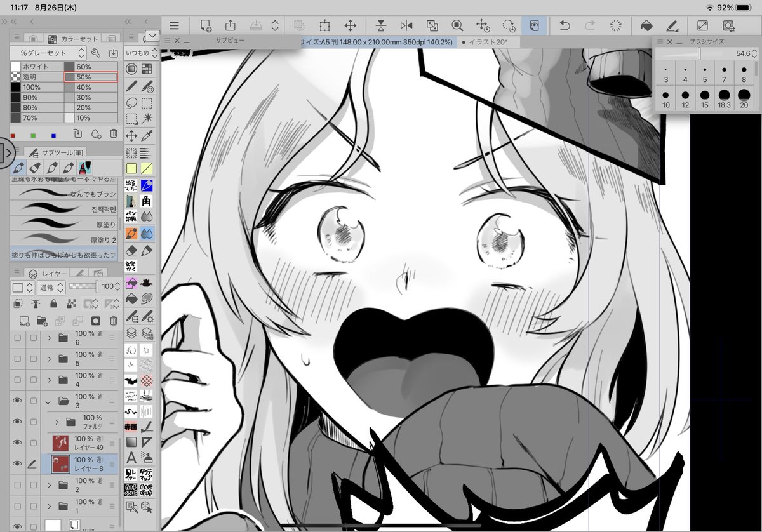The height and width of the screenshot is (532, 762).
Task: Click the Flip horizontal icon
Action: [x=406, y=25]
